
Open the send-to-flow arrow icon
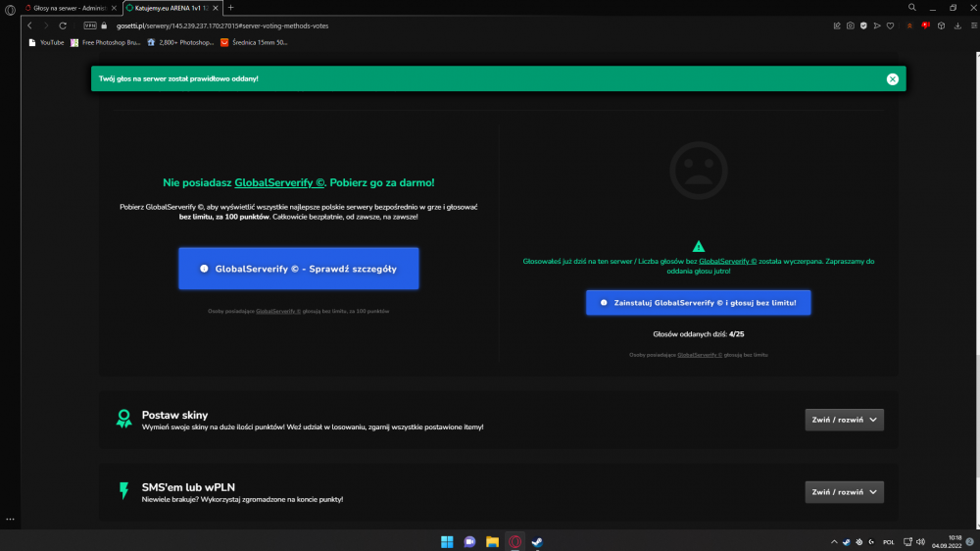877,25
